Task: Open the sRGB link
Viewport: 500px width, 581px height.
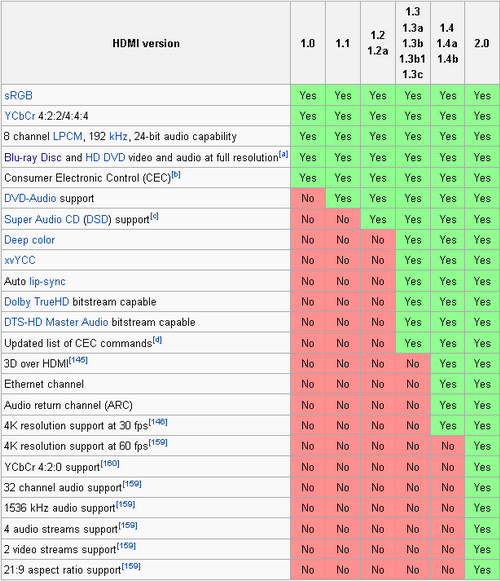Action: (x=18, y=96)
